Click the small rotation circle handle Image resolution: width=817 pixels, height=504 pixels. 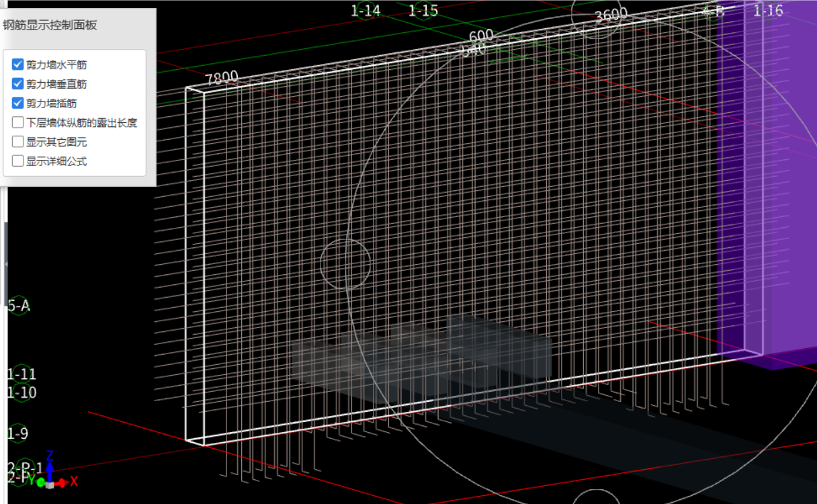click(345, 263)
